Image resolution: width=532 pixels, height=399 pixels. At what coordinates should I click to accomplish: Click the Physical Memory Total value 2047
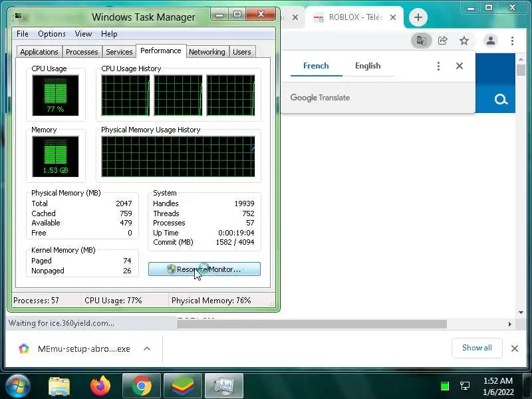coord(124,203)
